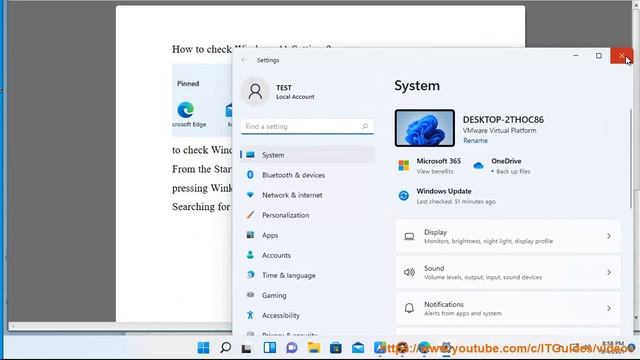The image size is (640, 360).
Task: Expand Display with its chevron
Action: pos(609,236)
